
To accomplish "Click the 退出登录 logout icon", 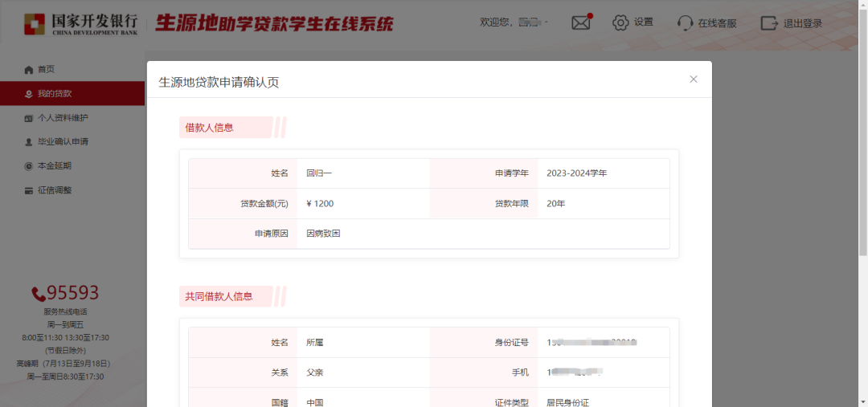I will pos(769,23).
